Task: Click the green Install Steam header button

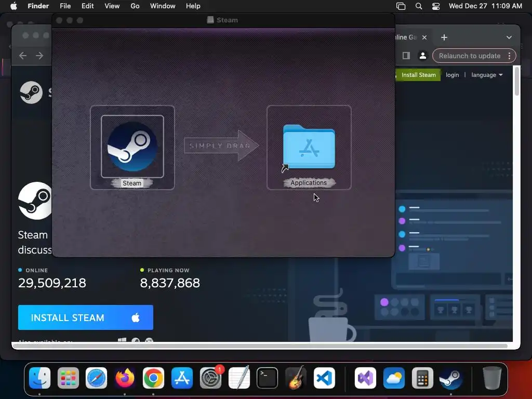Action: click(418, 75)
